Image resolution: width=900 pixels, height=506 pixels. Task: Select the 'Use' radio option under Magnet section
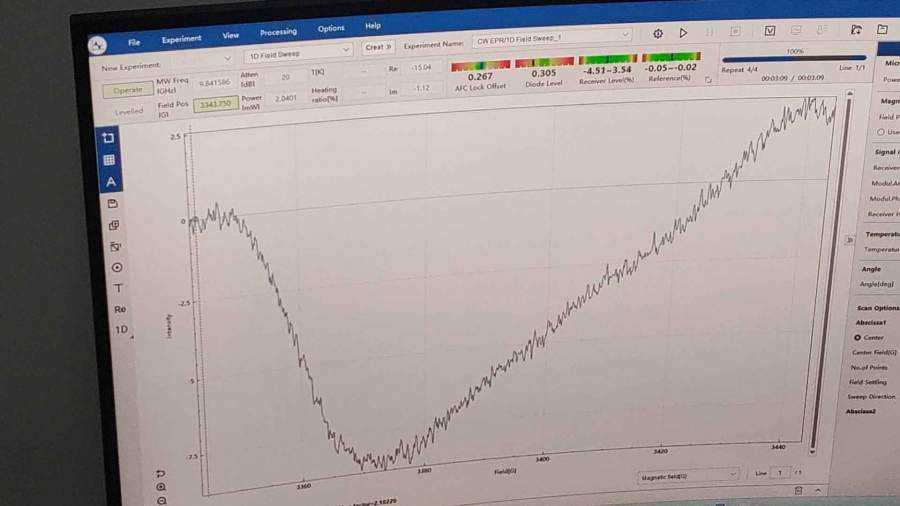880,132
